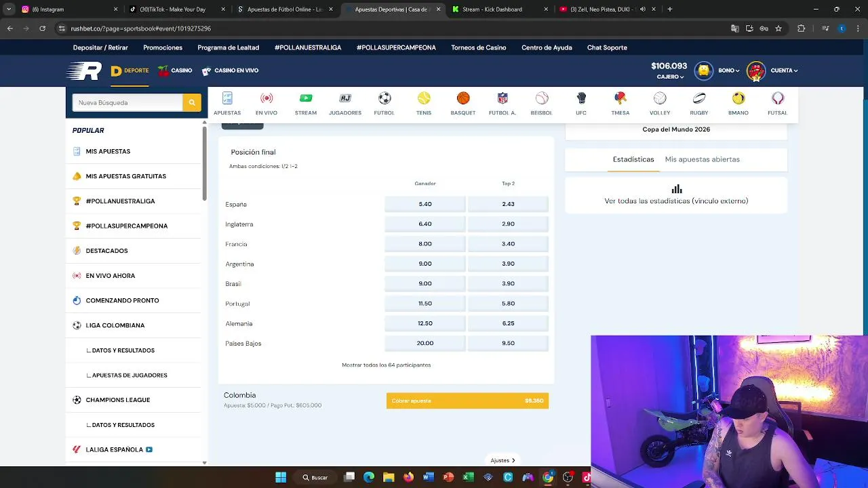Click the RushBet logo

click(84, 70)
